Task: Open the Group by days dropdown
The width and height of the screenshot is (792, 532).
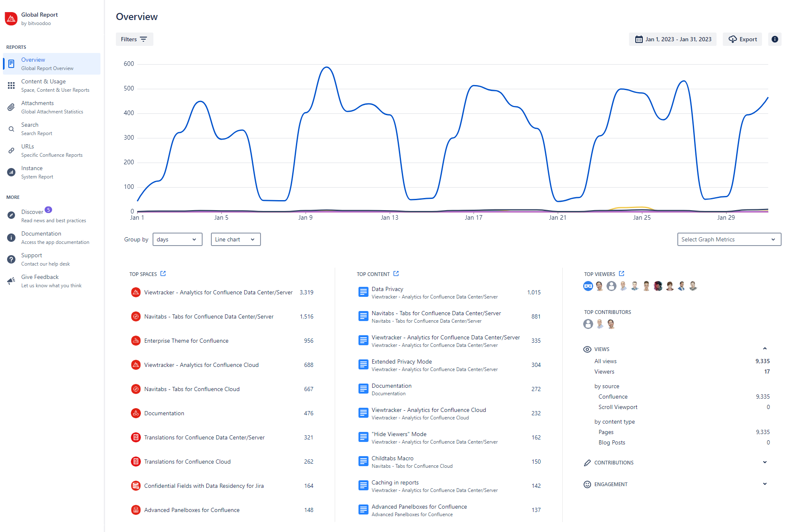Action: [177, 239]
